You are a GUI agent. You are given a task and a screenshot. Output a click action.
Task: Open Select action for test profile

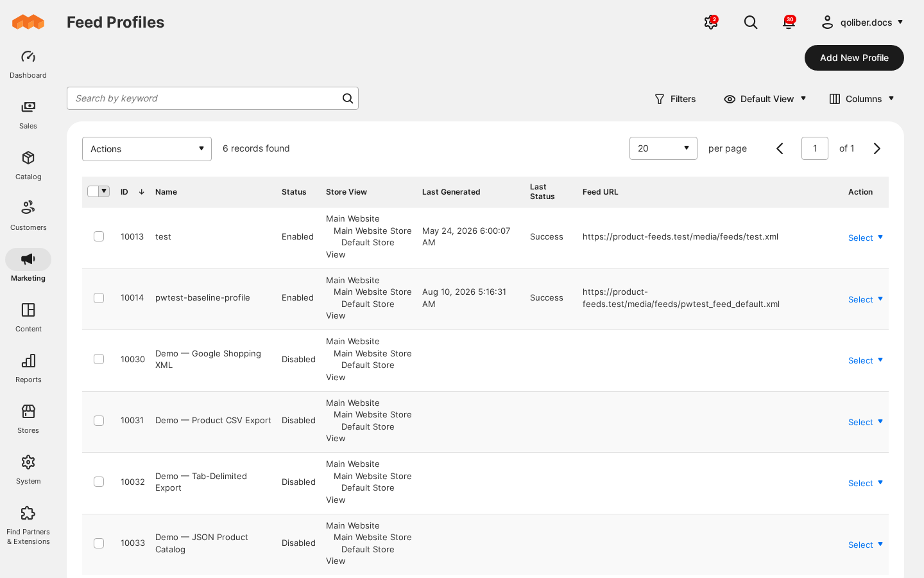click(866, 238)
